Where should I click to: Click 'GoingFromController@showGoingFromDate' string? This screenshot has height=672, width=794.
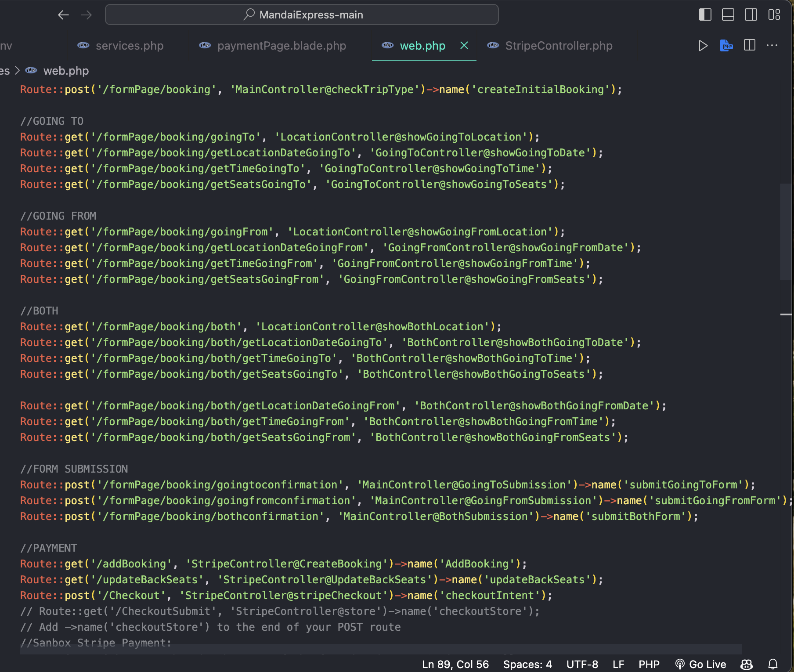[x=506, y=248]
